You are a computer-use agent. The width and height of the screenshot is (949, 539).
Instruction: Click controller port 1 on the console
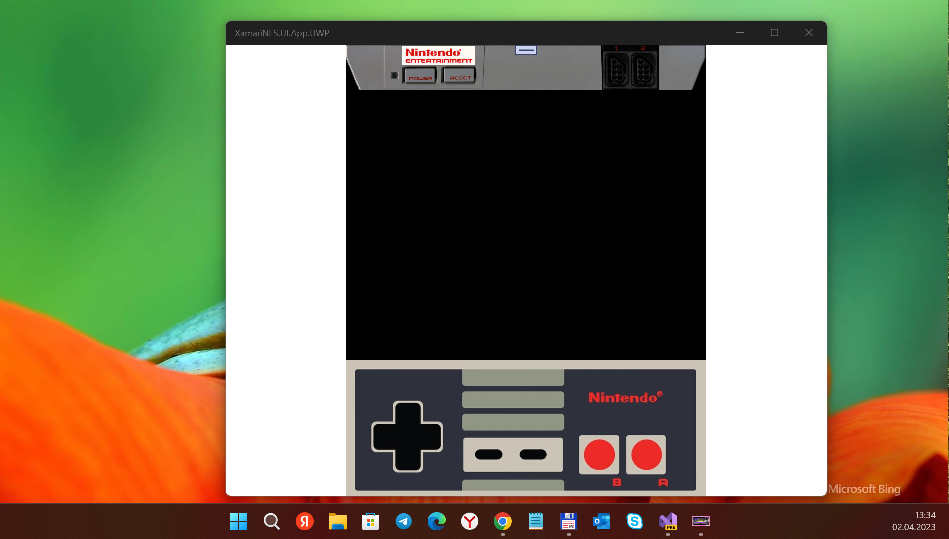616,70
